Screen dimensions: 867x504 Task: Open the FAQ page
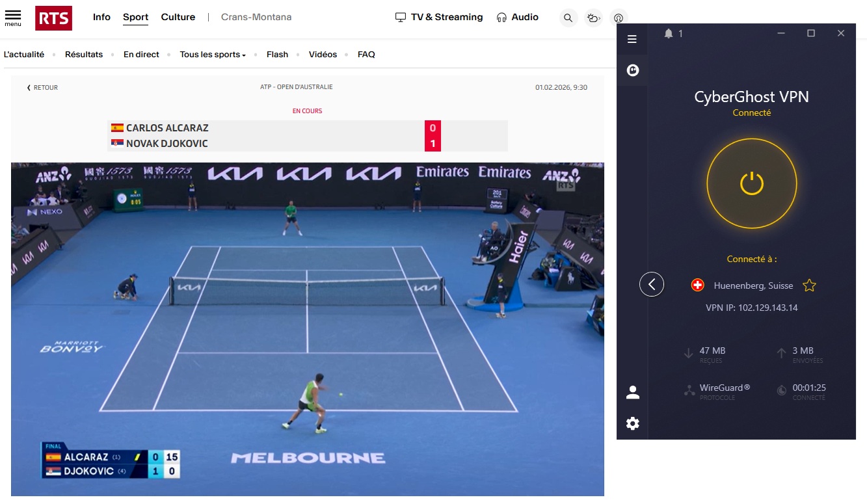pyautogui.click(x=366, y=55)
